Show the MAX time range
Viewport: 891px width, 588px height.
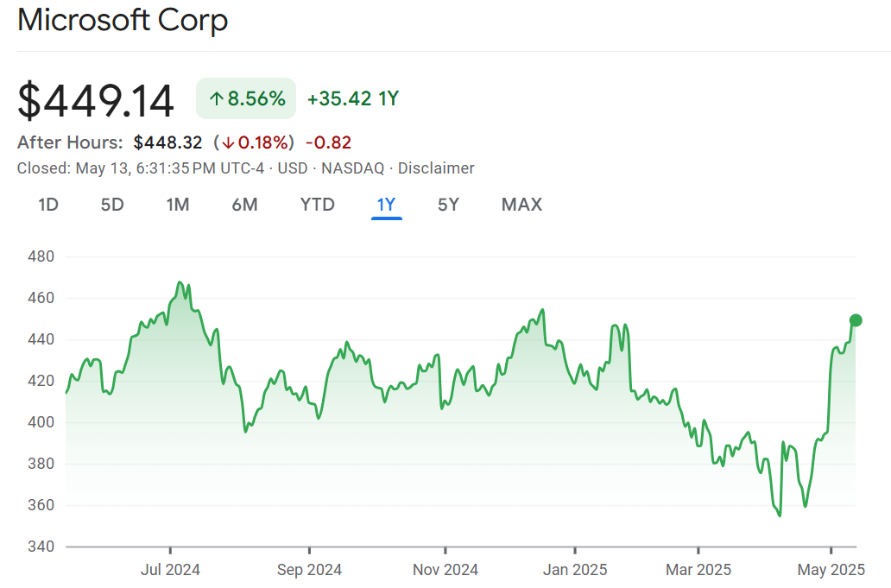pos(521,205)
